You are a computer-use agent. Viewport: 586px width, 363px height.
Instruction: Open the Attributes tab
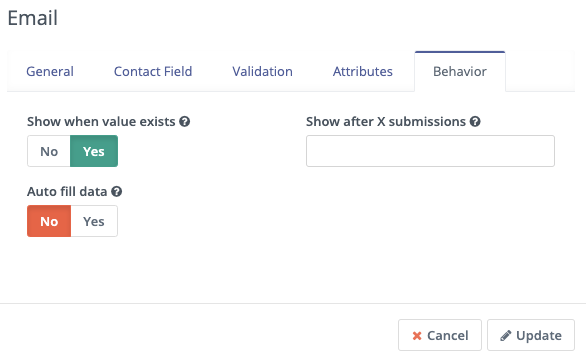pyautogui.click(x=363, y=71)
